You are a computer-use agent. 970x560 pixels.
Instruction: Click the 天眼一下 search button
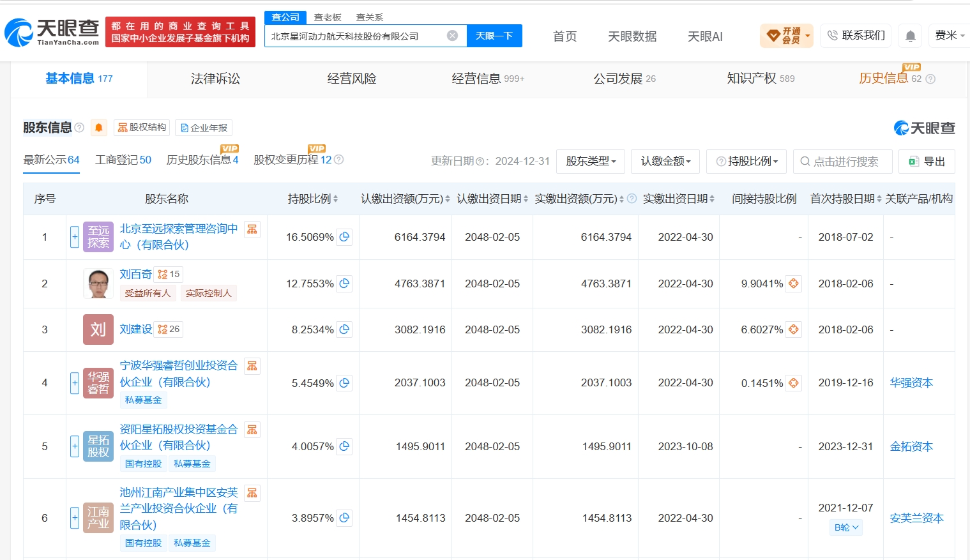click(x=494, y=36)
